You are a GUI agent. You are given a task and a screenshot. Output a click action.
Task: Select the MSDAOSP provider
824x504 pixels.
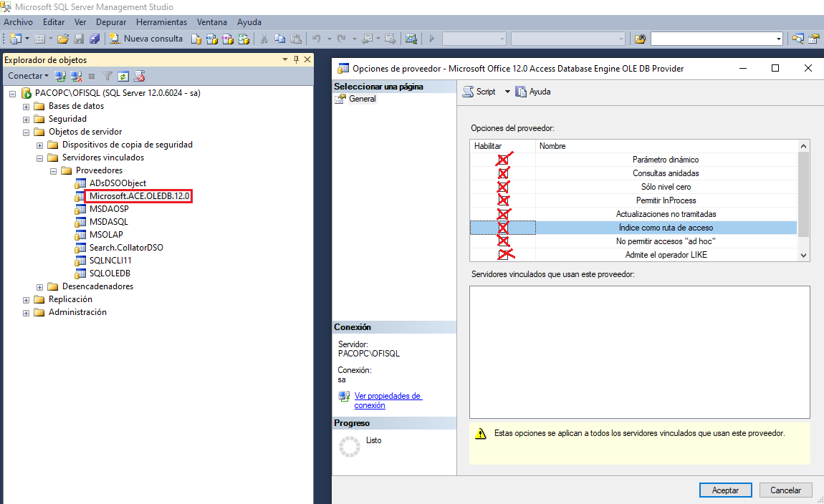(109, 209)
